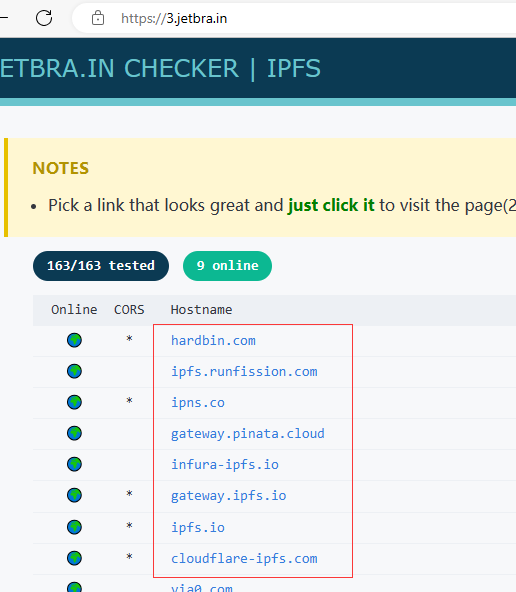Reload the page with the refresh icon
Screen dimensions: 516x592
pos(44,18)
